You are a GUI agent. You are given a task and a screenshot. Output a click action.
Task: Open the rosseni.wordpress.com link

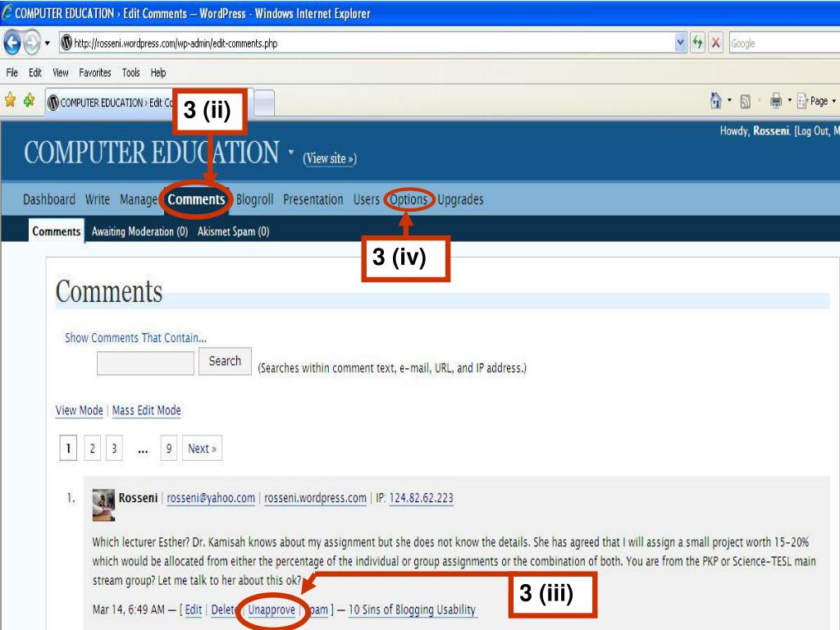315,498
